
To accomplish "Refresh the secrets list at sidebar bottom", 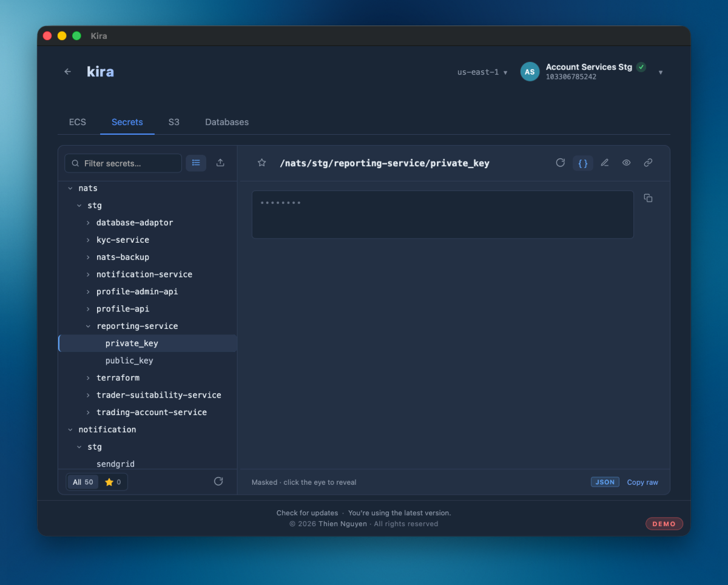I will point(218,481).
